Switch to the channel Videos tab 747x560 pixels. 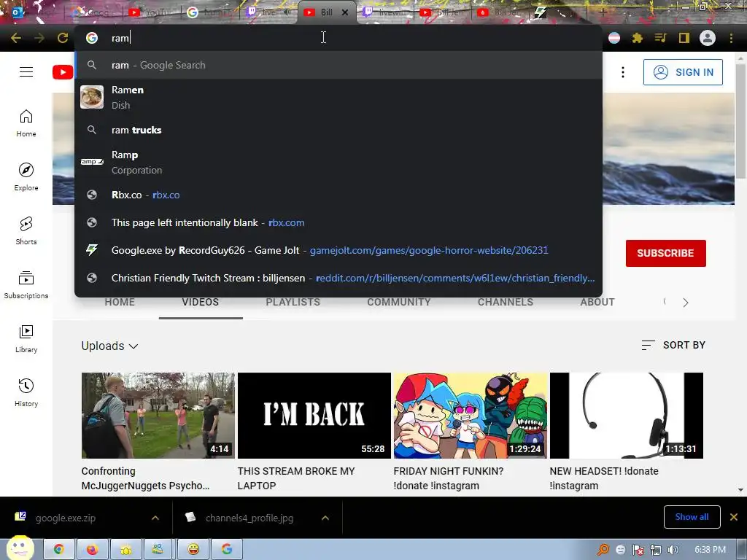tap(201, 303)
